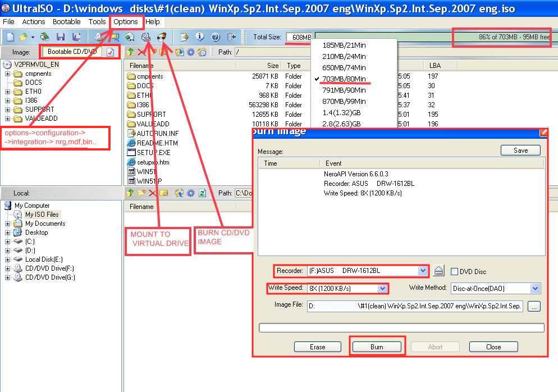The width and height of the screenshot is (558, 392).
Task: Choose 870MB/99Min media size
Action: coord(344,102)
